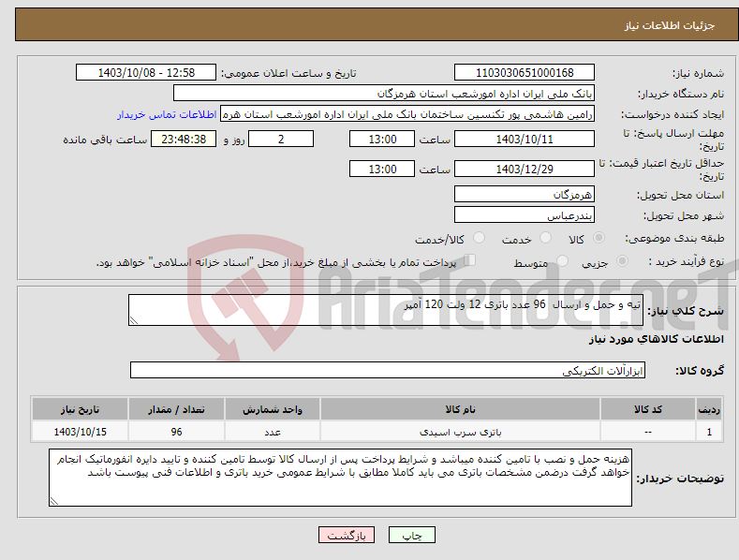Click the تاریخ نیاز column header
The image size is (739, 560).
click(81, 409)
